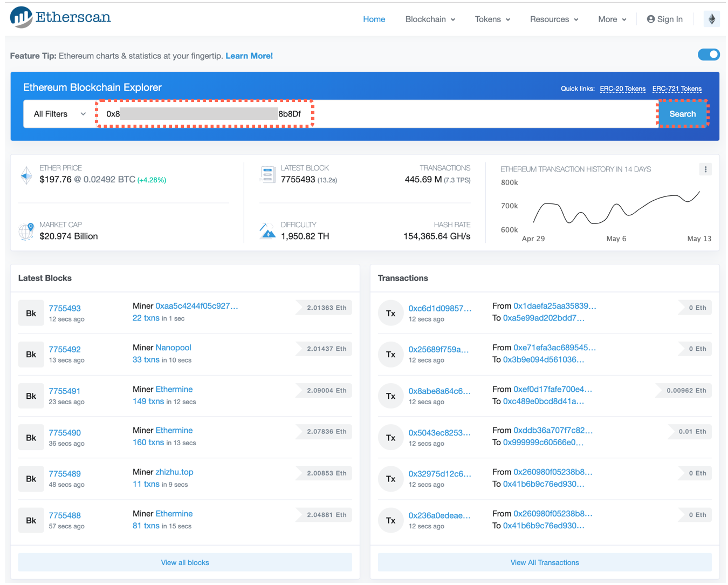Viewport: 728px width, 585px height.
Task: Open miner 0xaa5c4244f05c927 address
Action: tap(196, 306)
